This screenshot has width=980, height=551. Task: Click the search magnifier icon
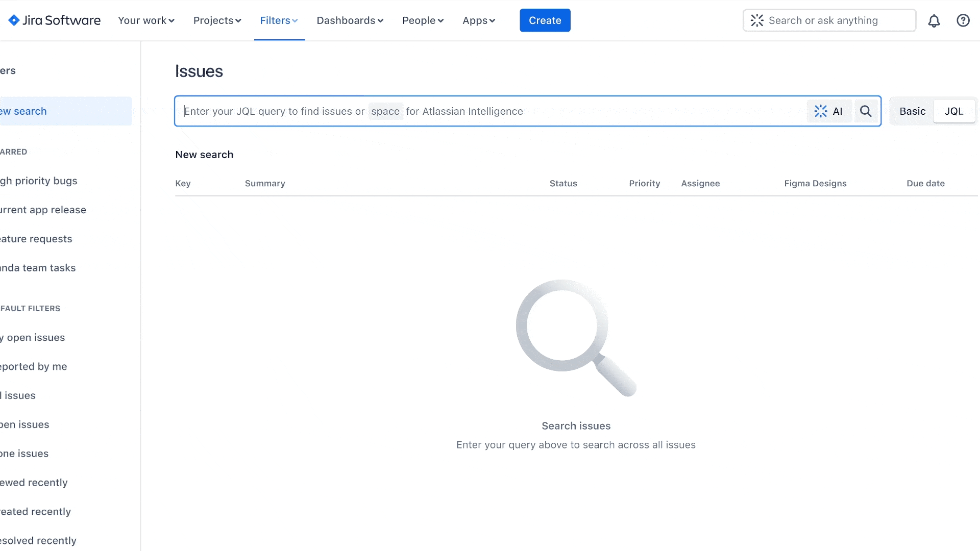coord(866,111)
